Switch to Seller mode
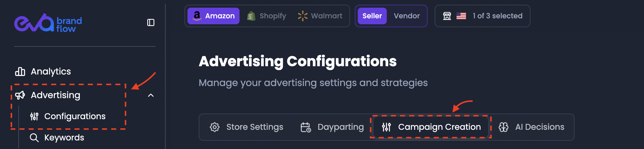Image resolution: width=644 pixels, height=149 pixels. click(x=372, y=16)
